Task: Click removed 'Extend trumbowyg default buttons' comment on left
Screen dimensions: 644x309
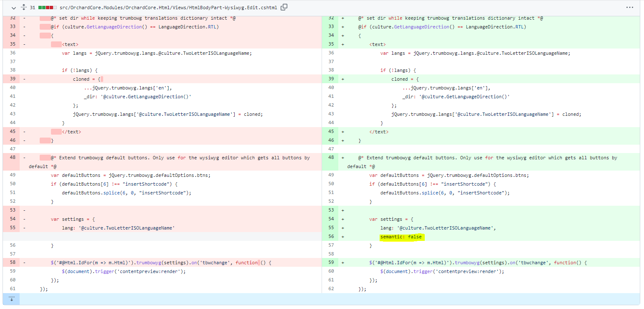Action: (169, 162)
